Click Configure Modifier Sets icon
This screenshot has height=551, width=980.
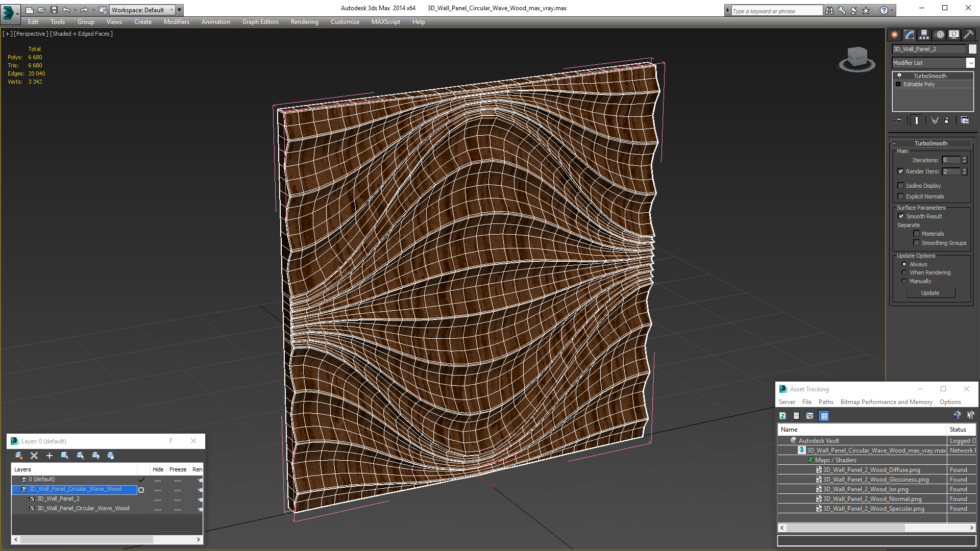(x=965, y=120)
